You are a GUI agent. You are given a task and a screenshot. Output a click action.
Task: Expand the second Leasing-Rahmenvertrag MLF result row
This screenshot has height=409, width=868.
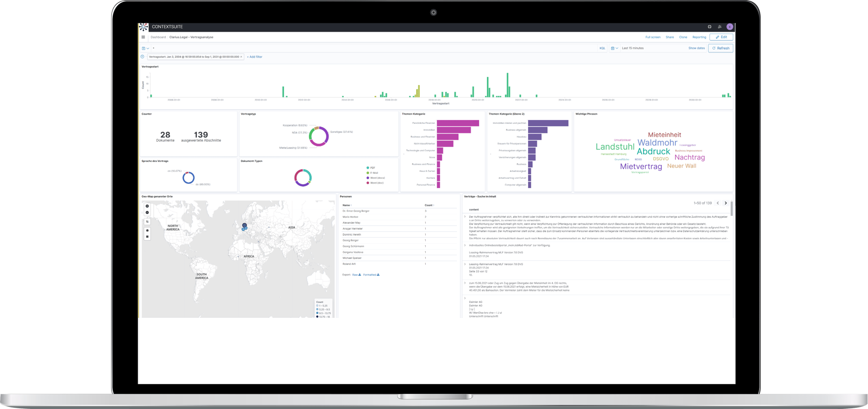point(465,264)
